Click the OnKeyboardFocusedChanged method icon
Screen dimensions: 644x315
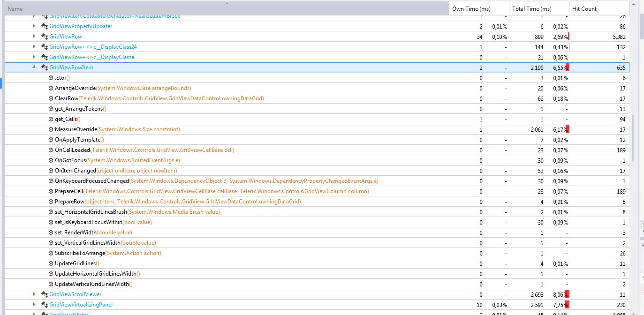coord(51,181)
